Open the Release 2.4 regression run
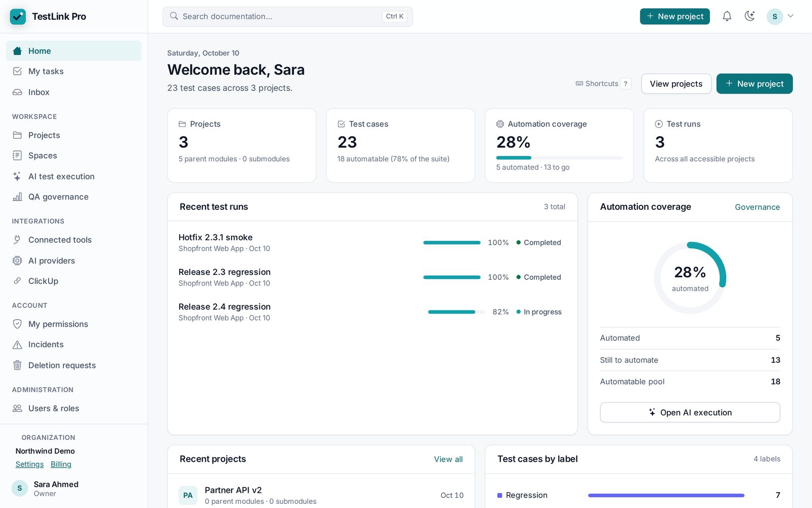Viewport: 812px width, 508px height. [x=372, y=312]
